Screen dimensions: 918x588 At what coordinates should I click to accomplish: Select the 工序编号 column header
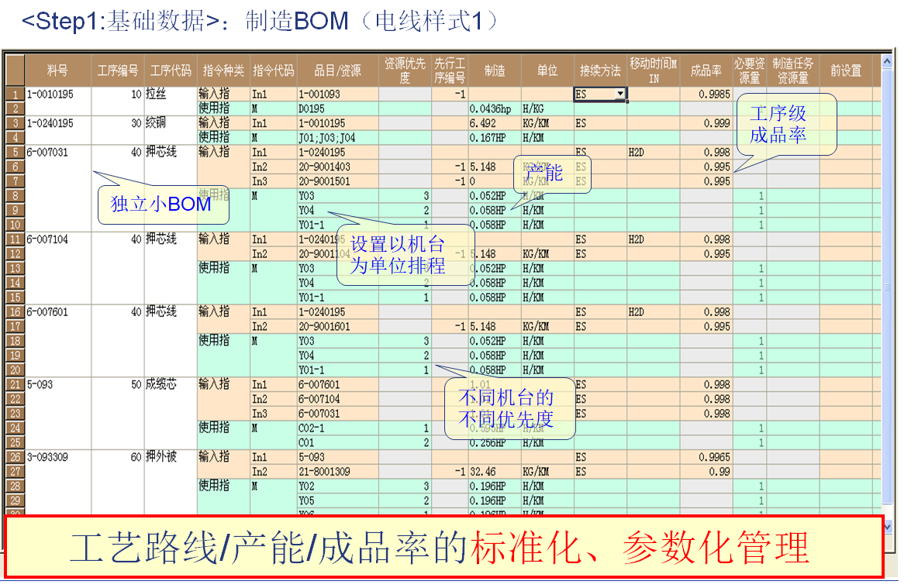118,70
